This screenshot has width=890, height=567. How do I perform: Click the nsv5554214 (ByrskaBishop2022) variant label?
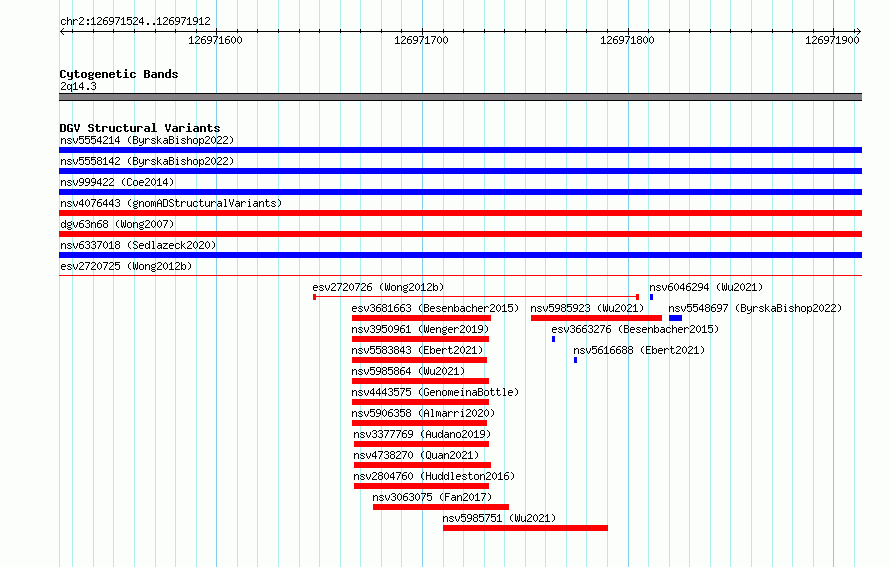click(147, 140)
